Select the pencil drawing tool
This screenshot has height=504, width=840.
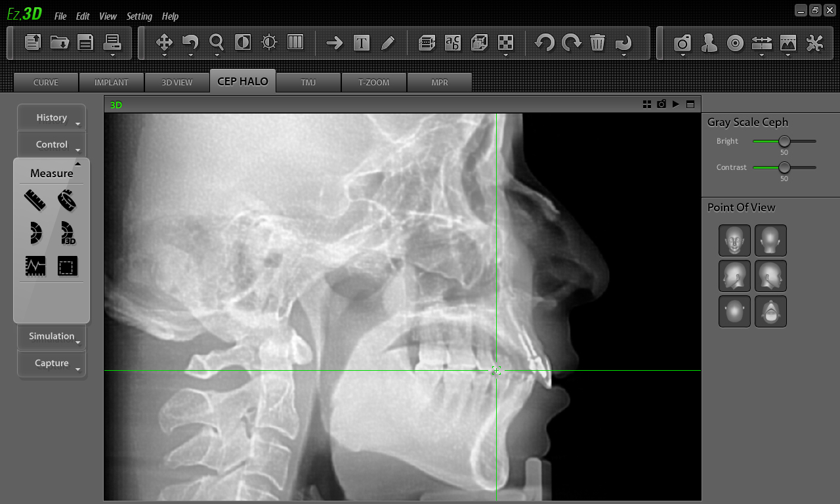[388, 43]
